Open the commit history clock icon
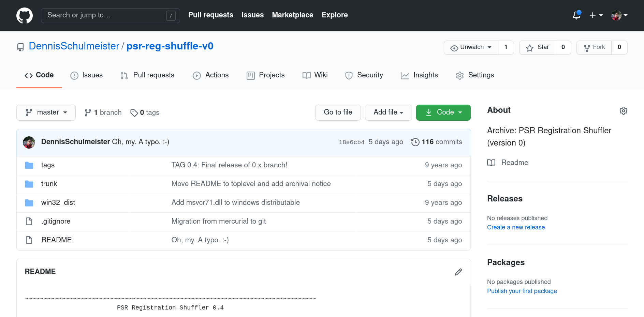This screenshot has height=317, width=644. [x=415, y=142]
